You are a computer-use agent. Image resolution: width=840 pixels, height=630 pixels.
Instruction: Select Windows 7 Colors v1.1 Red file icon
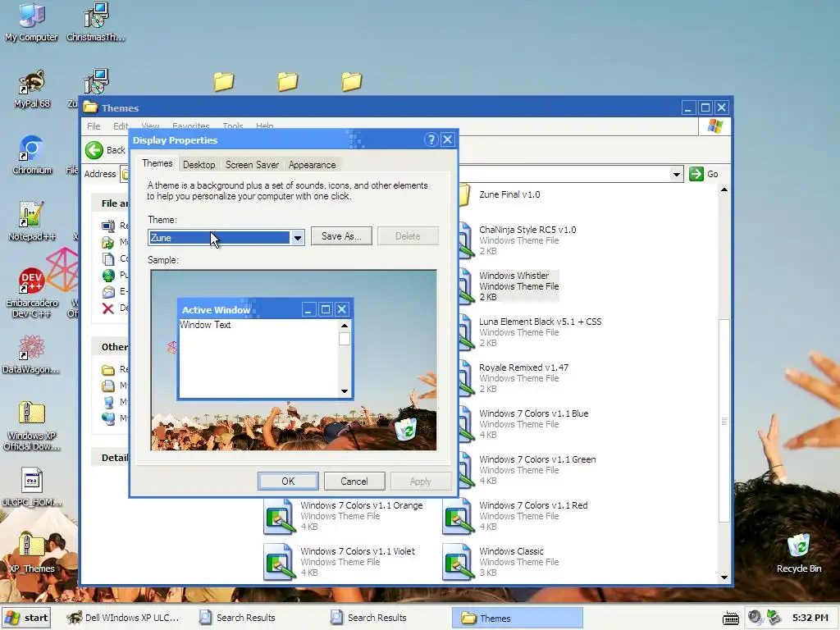(458, 517)
